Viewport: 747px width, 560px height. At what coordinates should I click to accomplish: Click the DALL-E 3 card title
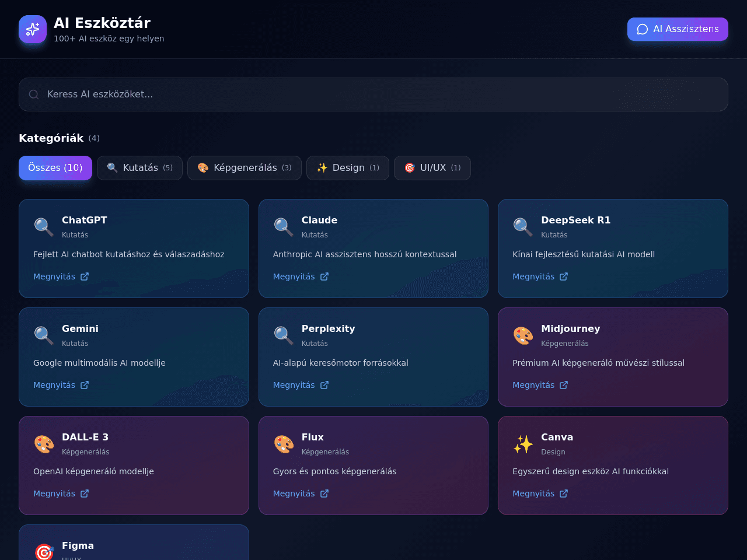point(85,437)
